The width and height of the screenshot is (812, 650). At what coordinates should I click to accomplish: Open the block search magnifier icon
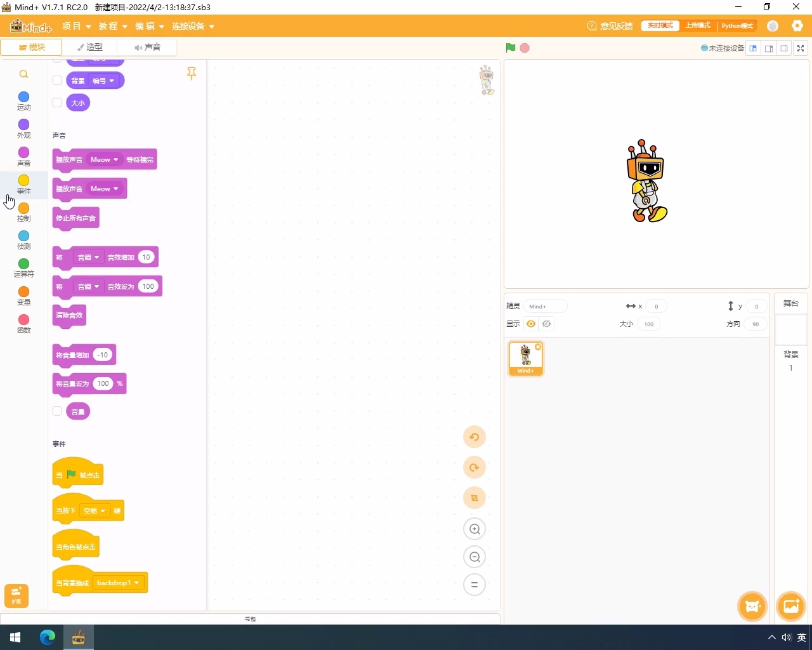click(x=23, y=74)
